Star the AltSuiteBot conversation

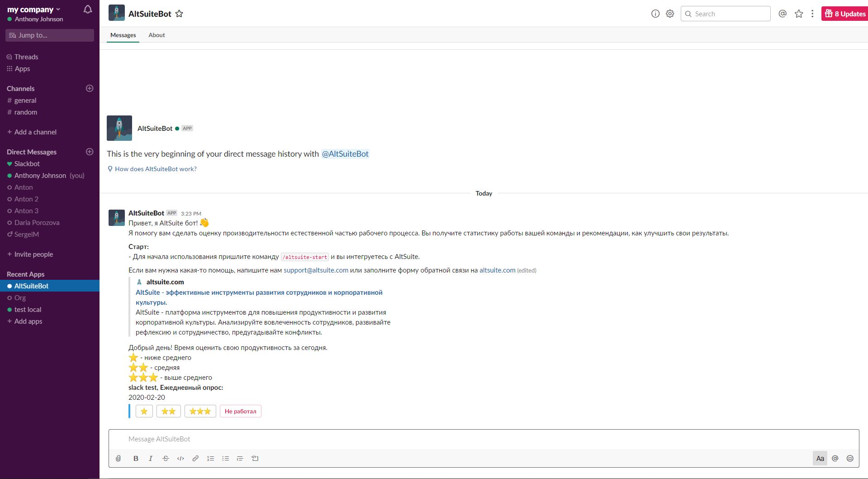(179, 14)
